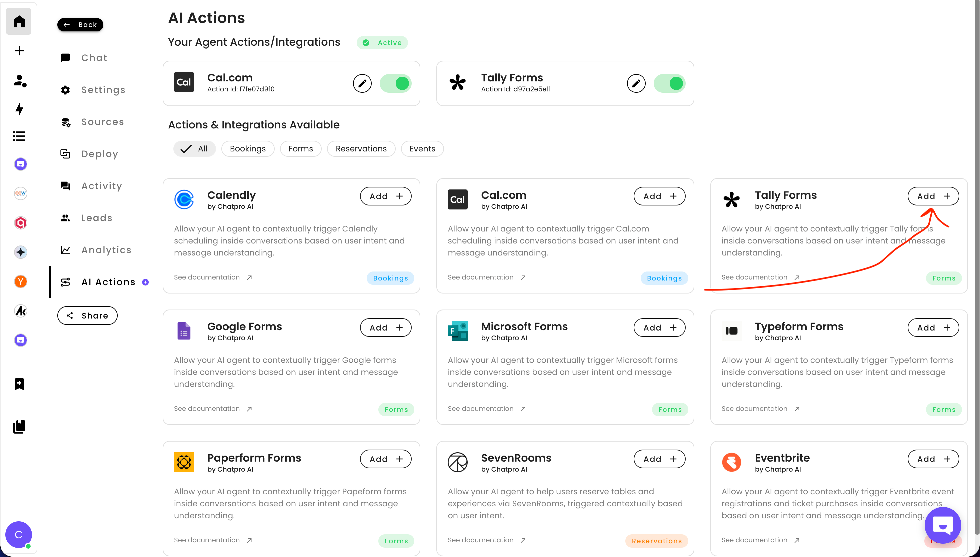
Task: Open the Analytics menu item
Action: tap(106, 250)
